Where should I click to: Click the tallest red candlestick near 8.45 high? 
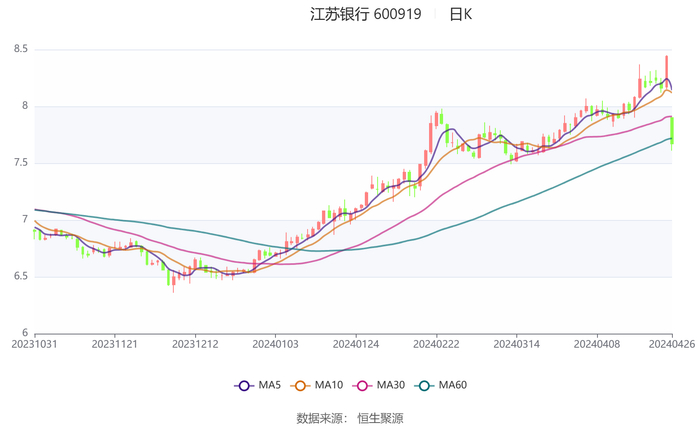(x=667, y=71)
